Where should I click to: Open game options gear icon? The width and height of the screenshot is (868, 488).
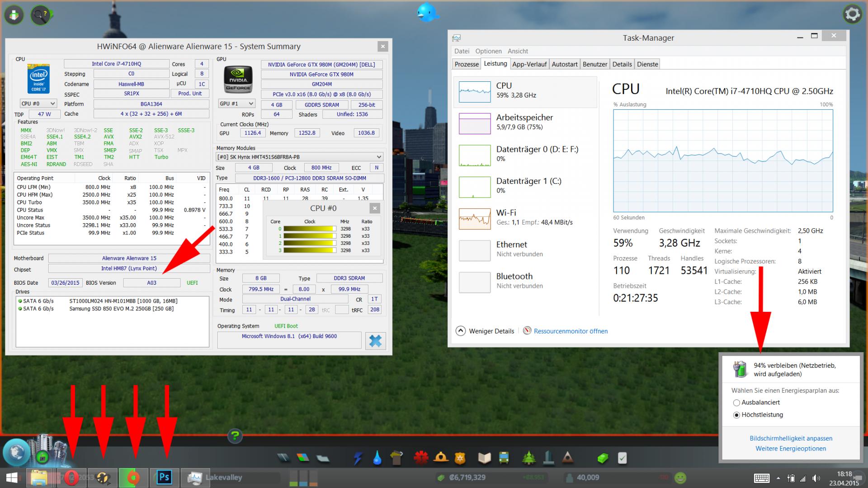pyautogui.click(x=852, y=14)
